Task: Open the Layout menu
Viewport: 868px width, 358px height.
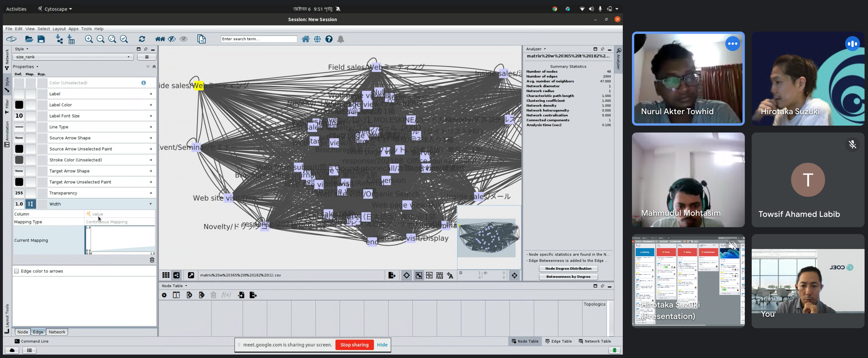Action: tap(59, 29)
